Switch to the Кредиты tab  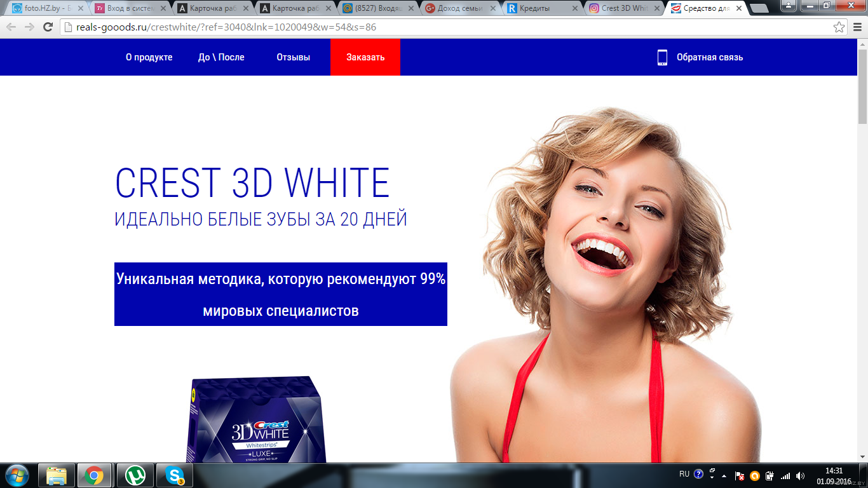[x=541, y=8]
